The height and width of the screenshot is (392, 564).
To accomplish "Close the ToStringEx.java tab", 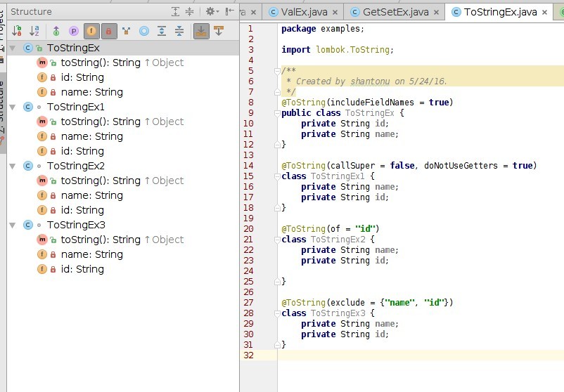I will click(x=544, y=13).
